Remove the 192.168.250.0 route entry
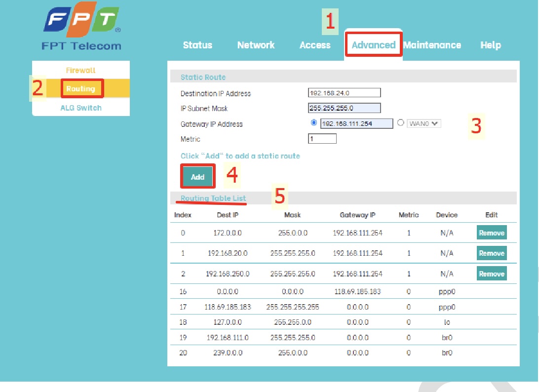The image size is (539, 392). 491,274
